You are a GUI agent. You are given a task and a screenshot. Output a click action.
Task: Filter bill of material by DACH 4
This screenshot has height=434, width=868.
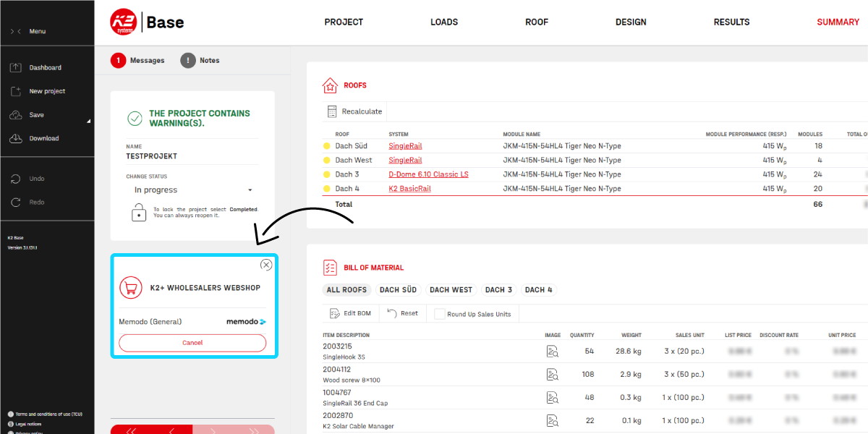click(x=539, y=290)
